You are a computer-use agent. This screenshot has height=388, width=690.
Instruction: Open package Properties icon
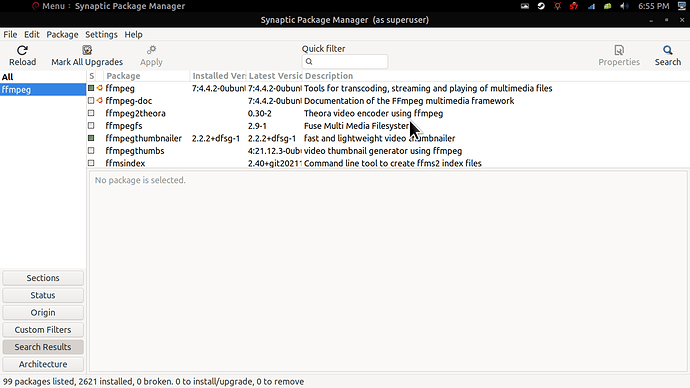pos(619,50)
